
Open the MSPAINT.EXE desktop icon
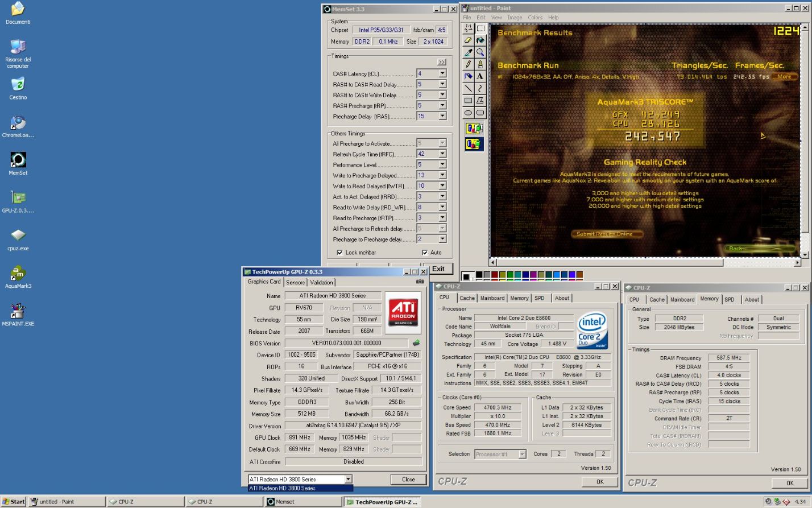click(18, 315)
